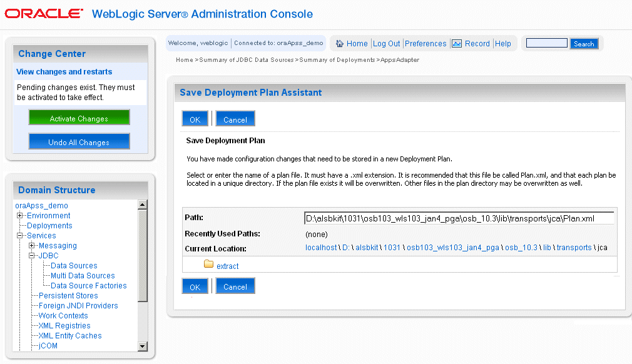632x364 pixels.
Task: Open Work Contexts tree item
Action: click(x=63, y=316)
